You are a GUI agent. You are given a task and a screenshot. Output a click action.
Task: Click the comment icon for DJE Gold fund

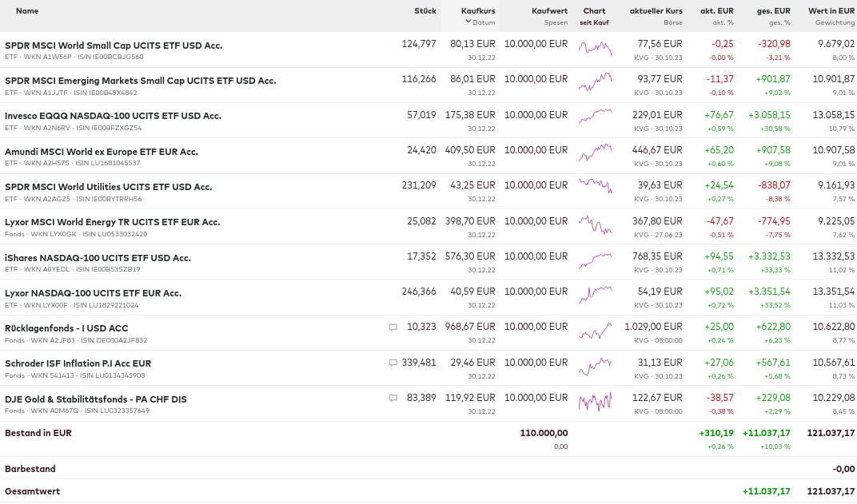click(x=393, y=398)
